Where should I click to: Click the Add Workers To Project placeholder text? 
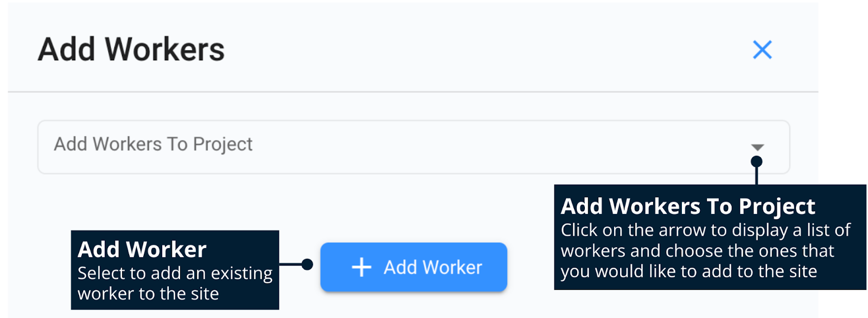pyautogui.click(x=153, y=144)
